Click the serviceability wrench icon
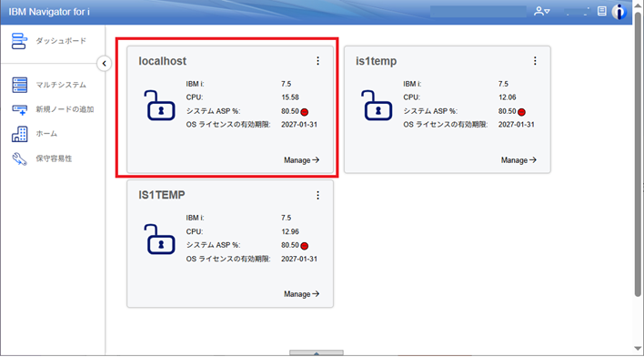 (x=19, y=158)
